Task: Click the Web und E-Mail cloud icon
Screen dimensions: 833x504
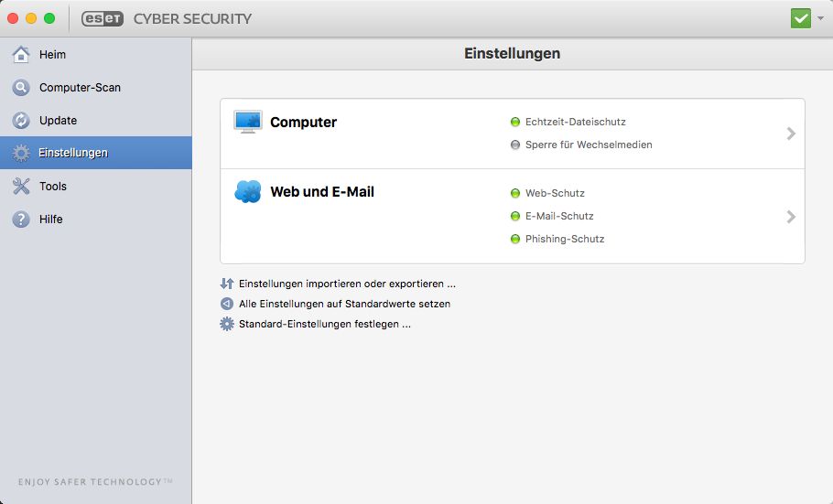Action: point(248,192)
